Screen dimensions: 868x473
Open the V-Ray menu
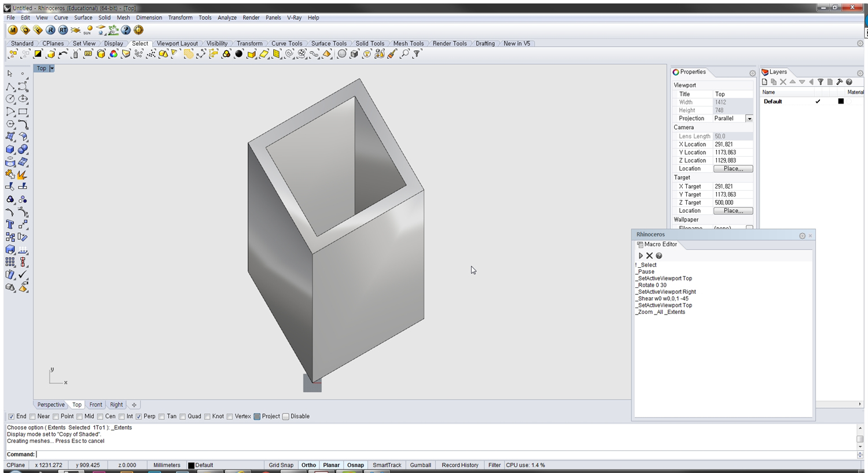tap(294, 18)
